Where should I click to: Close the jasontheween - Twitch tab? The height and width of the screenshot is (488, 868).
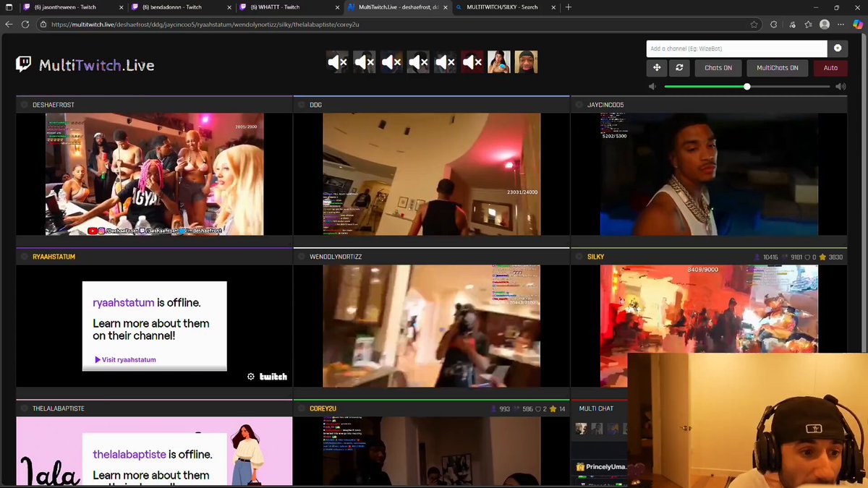pos(120,7)
